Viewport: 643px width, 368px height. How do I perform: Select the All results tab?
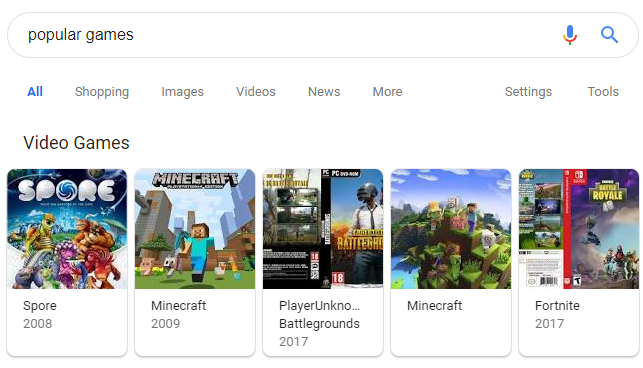[x=35, y=91]
